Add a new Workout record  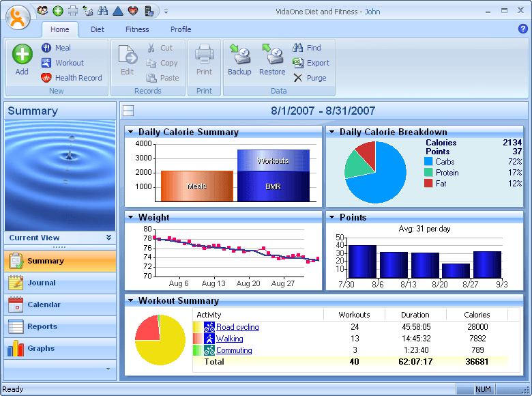point(62,63)
